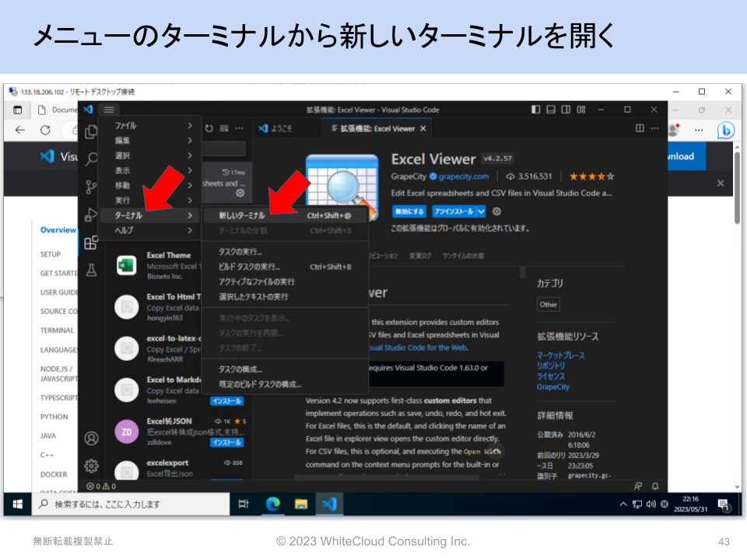747x560 pixels.
Task: Open the customize layout icon
Action: pos(581,110)
